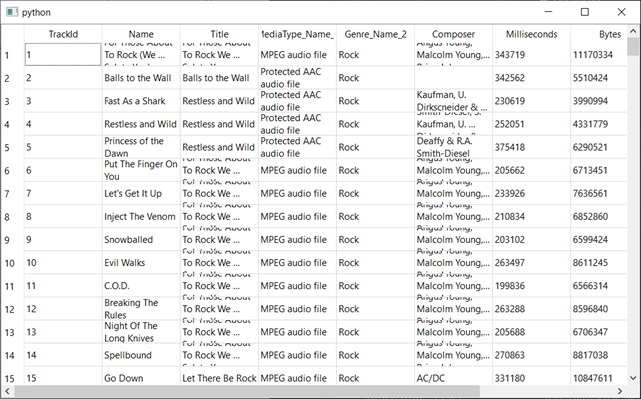
Task: Select the Genre_Name_2 column header
Action: click(375, 34)
